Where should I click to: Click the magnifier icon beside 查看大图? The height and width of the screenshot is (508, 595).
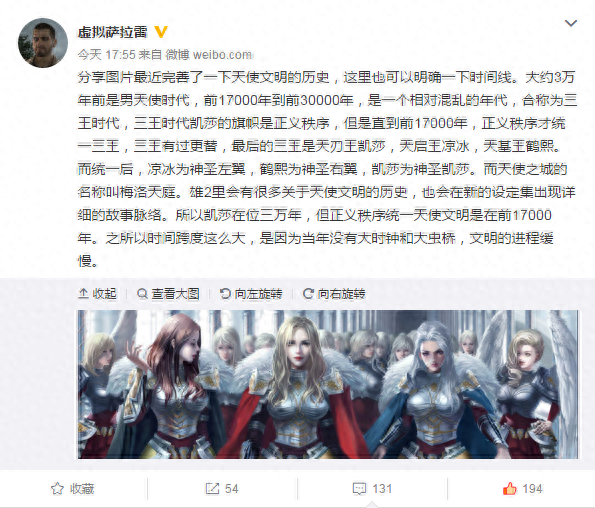click(142, 294)
